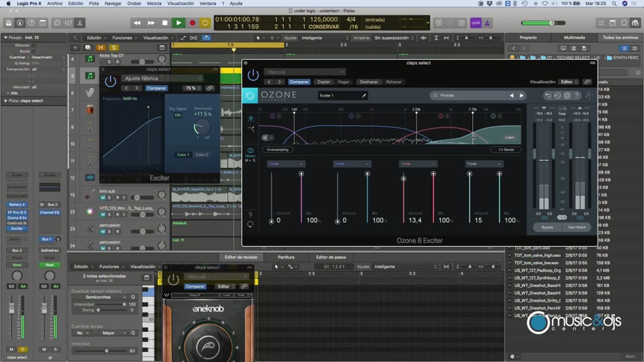Start playback with the green Play button

tap(178, 23)
